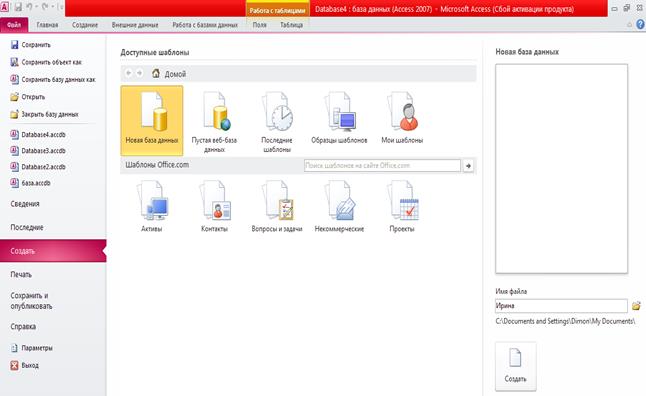Click the Office.com template search box

(x=382, y=166)
